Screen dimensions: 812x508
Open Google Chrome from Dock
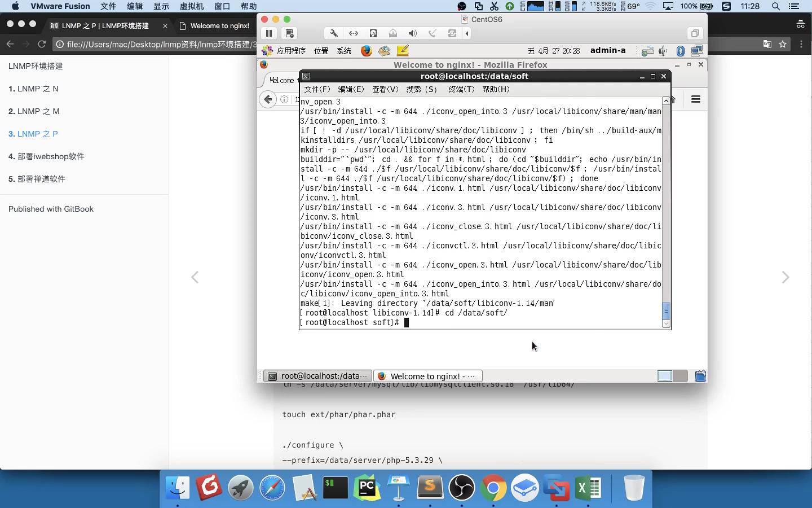pos(493,488)
